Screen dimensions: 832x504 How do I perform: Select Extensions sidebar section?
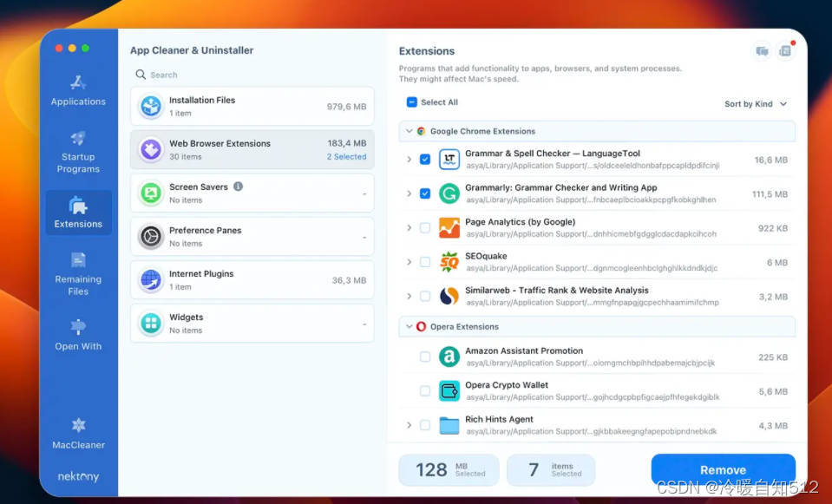tap(78, 213)
